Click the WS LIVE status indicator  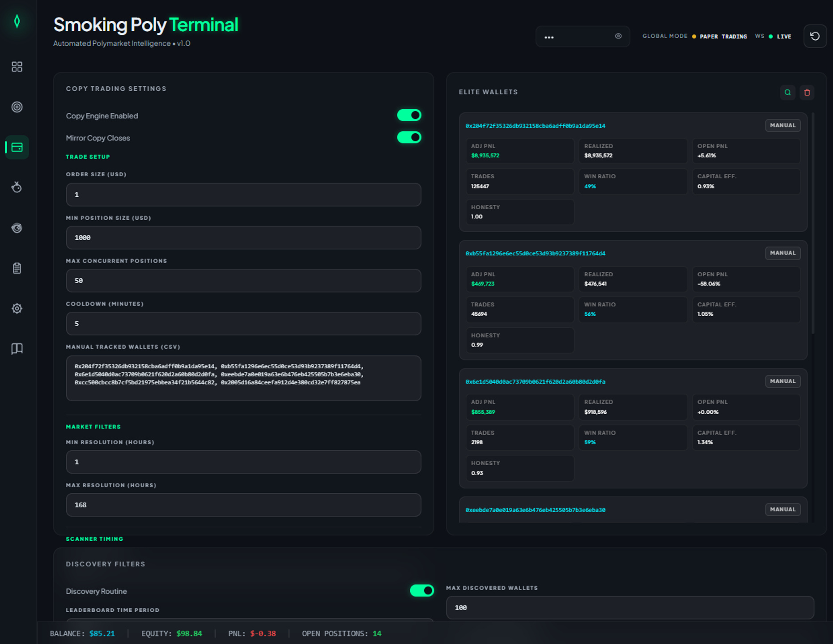pyautogui.click(x=773, y=37)
